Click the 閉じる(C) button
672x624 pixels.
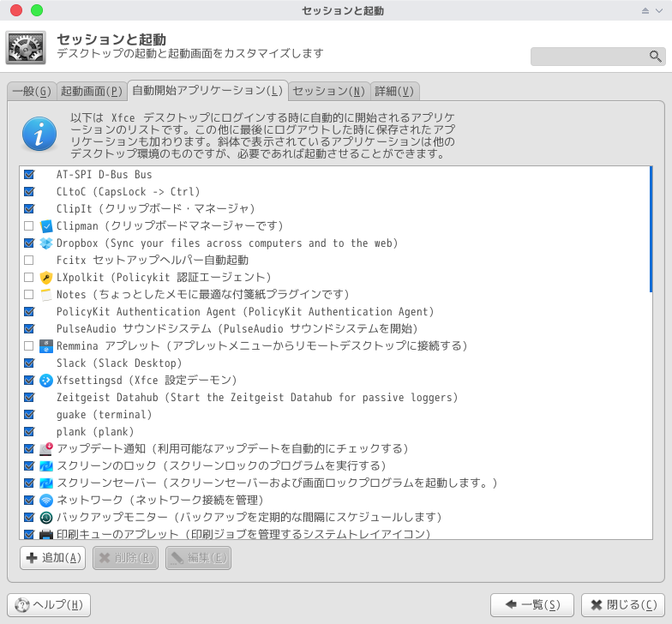(x=623, y=605)
